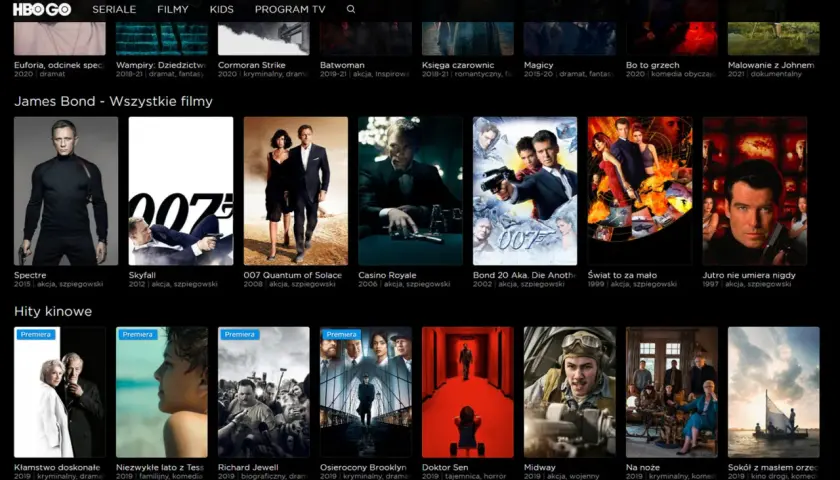Open the Spectre movie poster

click(66, 191)
